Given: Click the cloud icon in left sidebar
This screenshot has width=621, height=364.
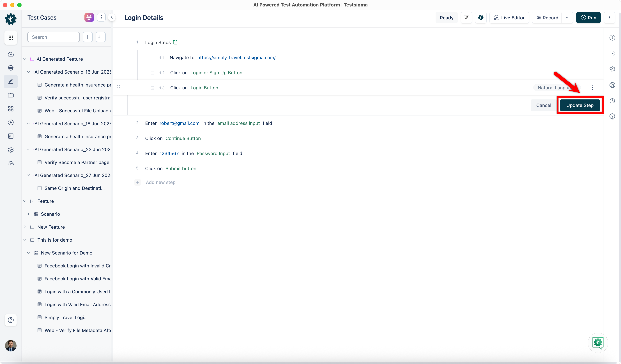Looking at the screenshot, I should [x=11, y=163].
